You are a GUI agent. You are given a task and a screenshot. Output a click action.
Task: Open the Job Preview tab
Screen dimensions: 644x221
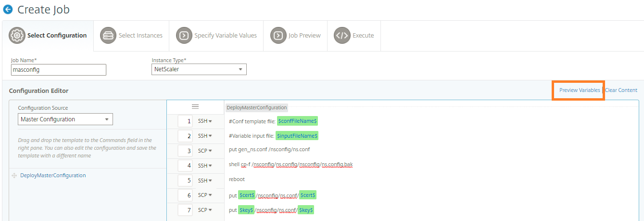(x=295, y=36)
